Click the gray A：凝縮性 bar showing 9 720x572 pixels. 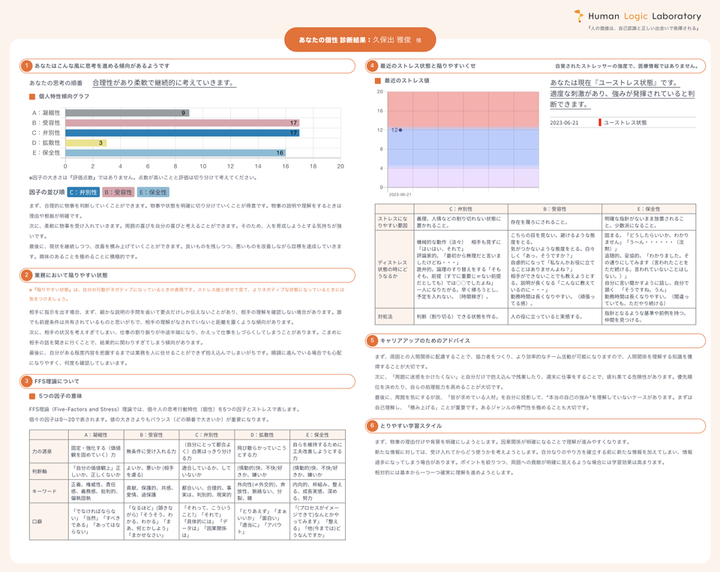click(x=127, y=112)
